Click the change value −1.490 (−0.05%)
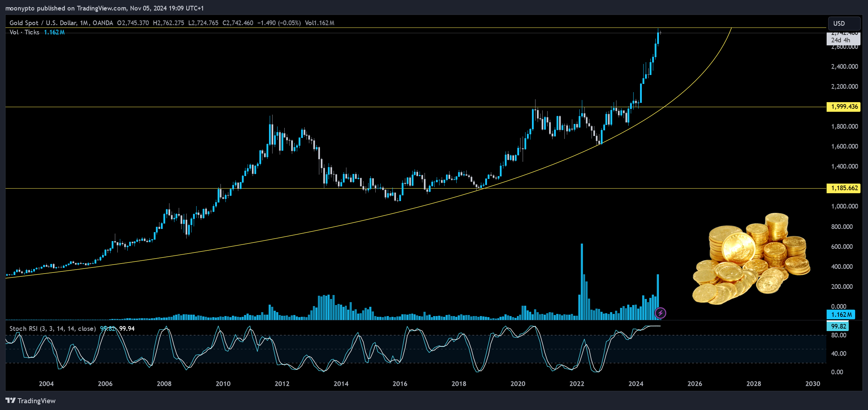The image size is (868, 410). (279, 23)
